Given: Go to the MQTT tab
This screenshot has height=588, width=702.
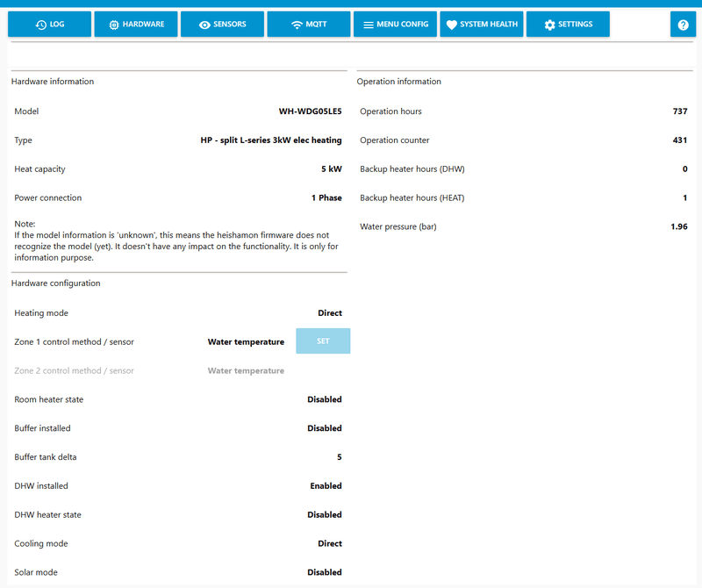Looking at the screenshot, I should tap(309, 25).
